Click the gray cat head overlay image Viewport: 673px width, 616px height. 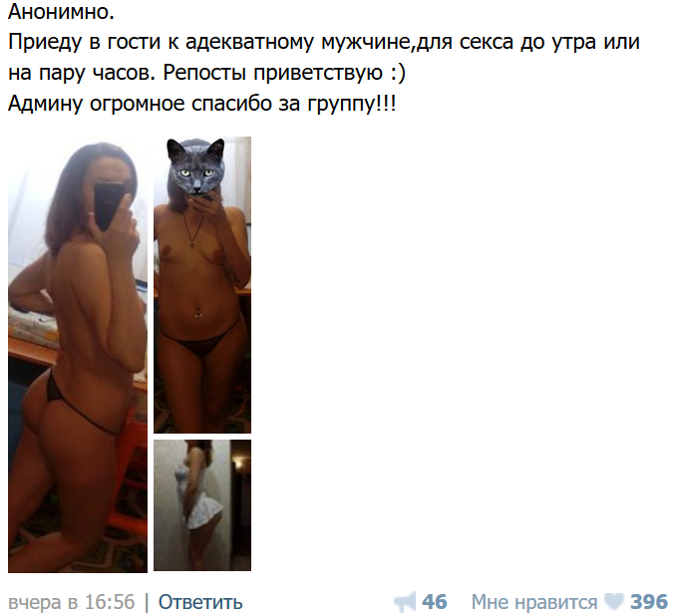tap(196, 166)
